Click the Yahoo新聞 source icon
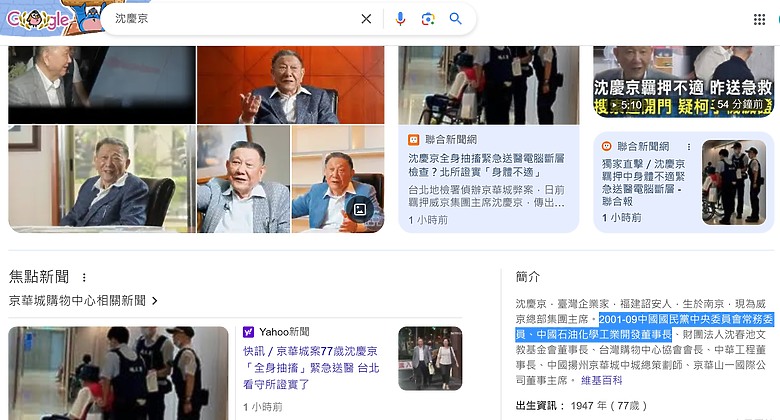 point(248,331)
